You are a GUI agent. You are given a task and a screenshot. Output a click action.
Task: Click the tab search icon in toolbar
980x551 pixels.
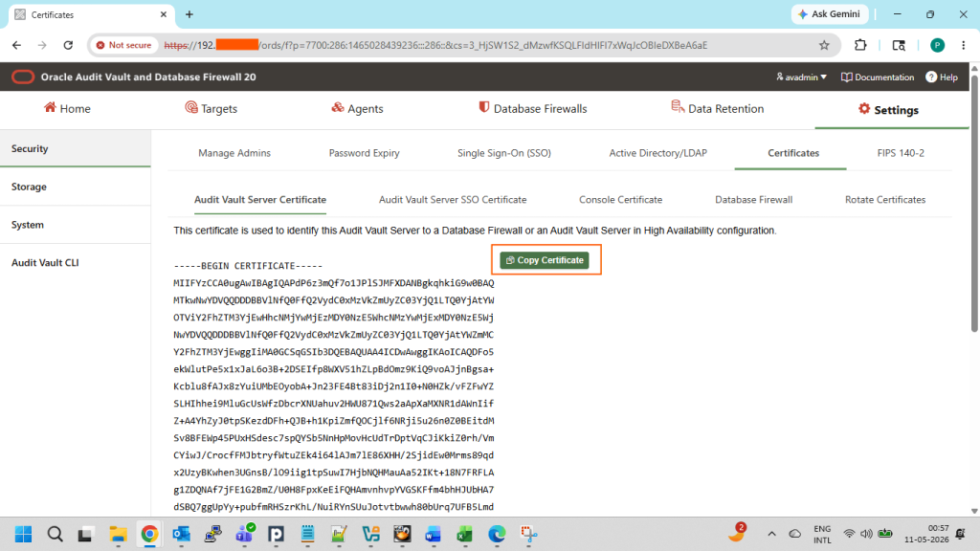[899, 45]
